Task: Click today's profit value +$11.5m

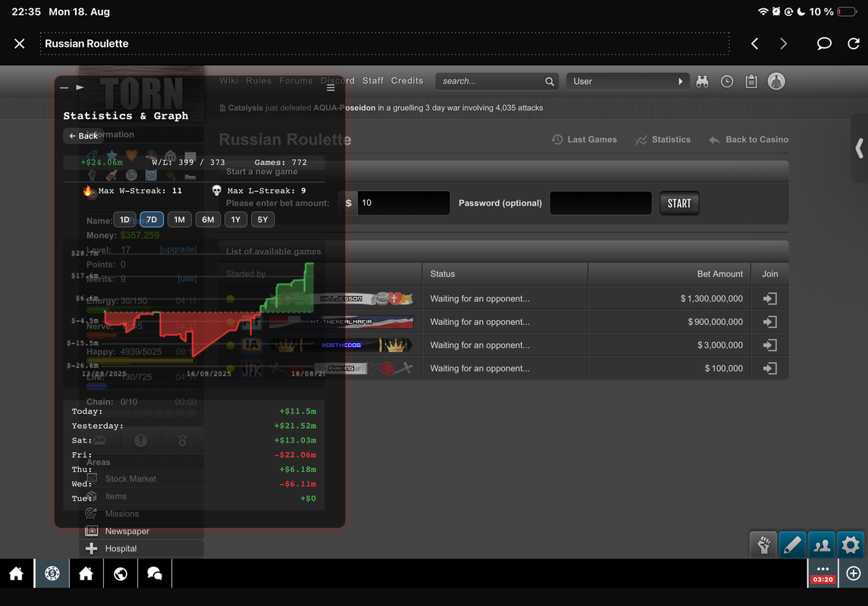Action: (298, 411)
